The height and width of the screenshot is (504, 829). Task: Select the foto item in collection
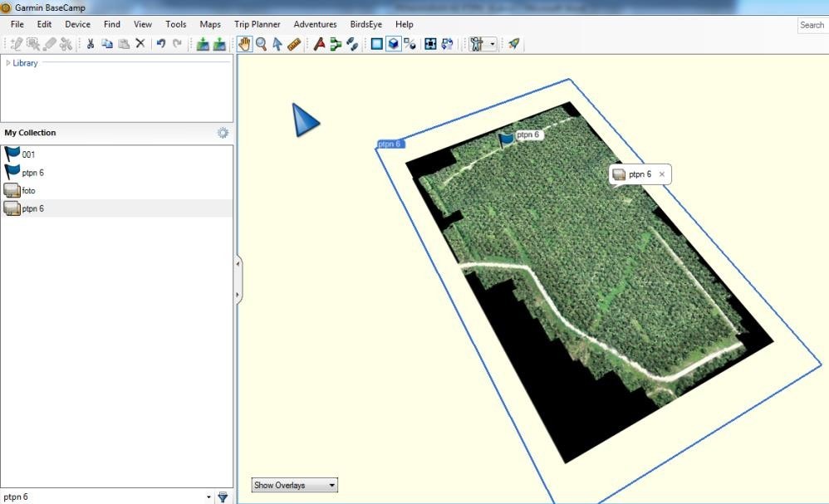coord(28,191)
